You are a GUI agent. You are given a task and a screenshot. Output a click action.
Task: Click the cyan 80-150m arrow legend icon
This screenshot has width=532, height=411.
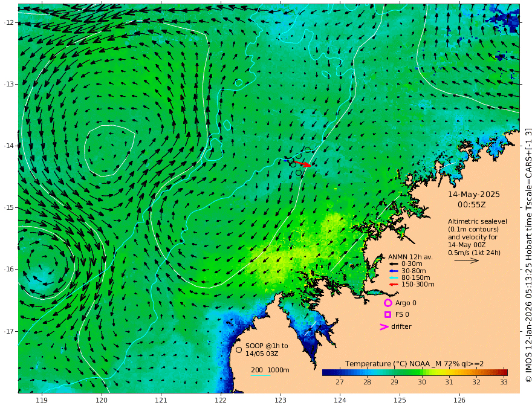[394, 277]
